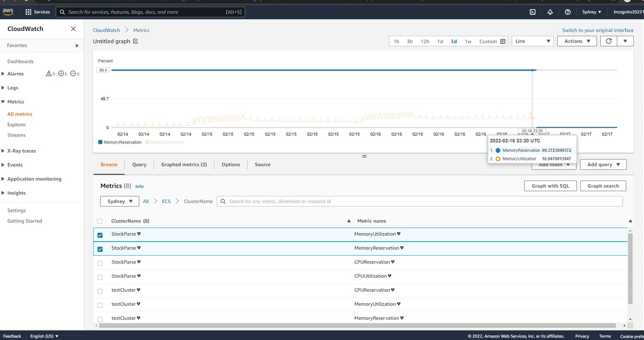The width and height of the screenshot is (644, 340).
Task: Open the MemoryReservation metric actions arrow for StockParse
Action: tap(402, 248)
